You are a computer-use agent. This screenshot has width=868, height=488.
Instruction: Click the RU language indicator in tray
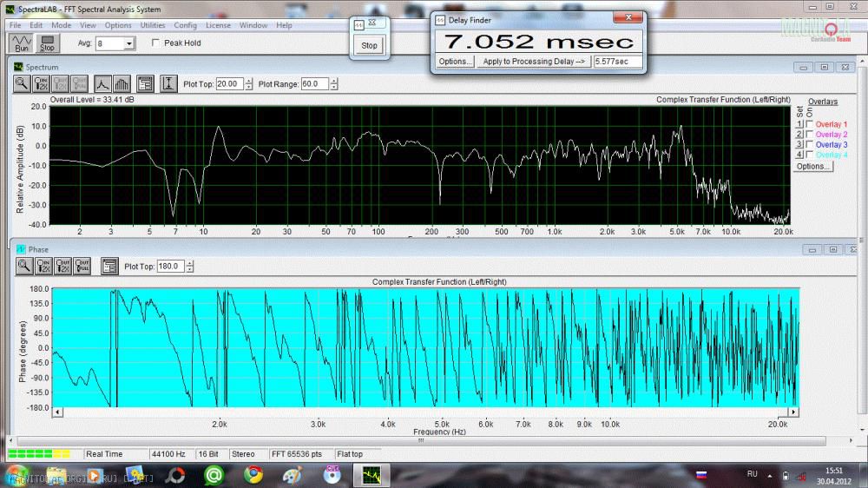(x=752, y=474)
